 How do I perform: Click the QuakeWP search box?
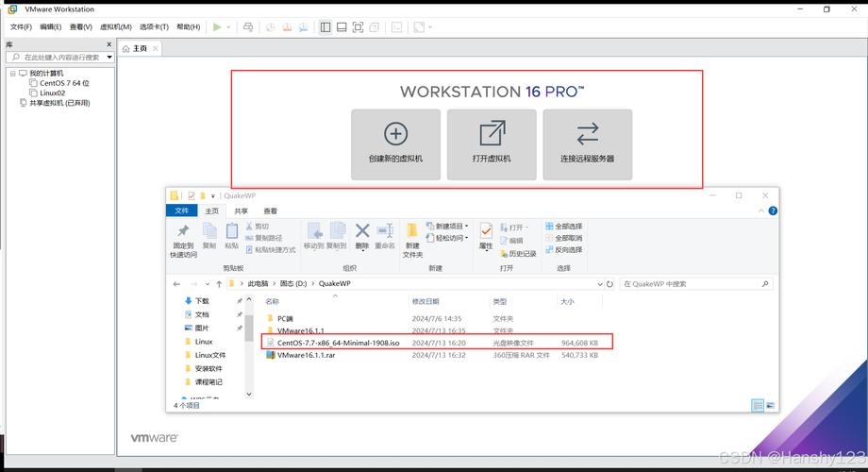click(x=696, y=283)
